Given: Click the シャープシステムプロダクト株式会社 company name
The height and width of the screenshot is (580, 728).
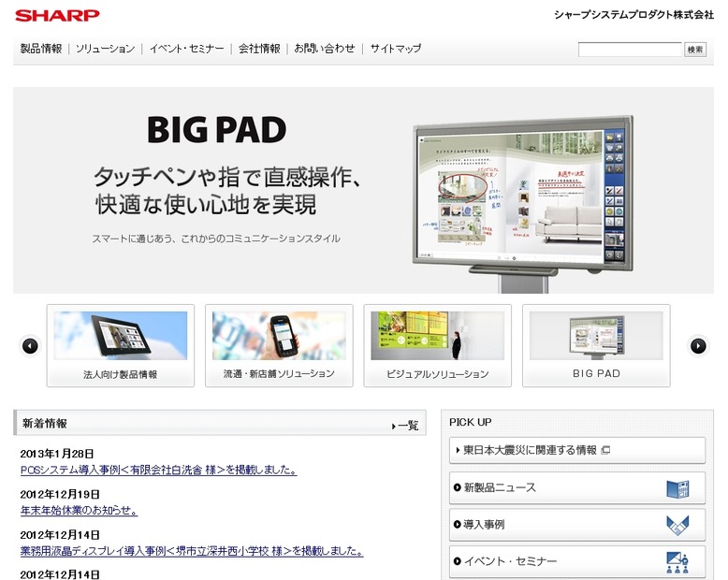Looking at the screenshot, I should pyautogui.click(x=633, y=15).
